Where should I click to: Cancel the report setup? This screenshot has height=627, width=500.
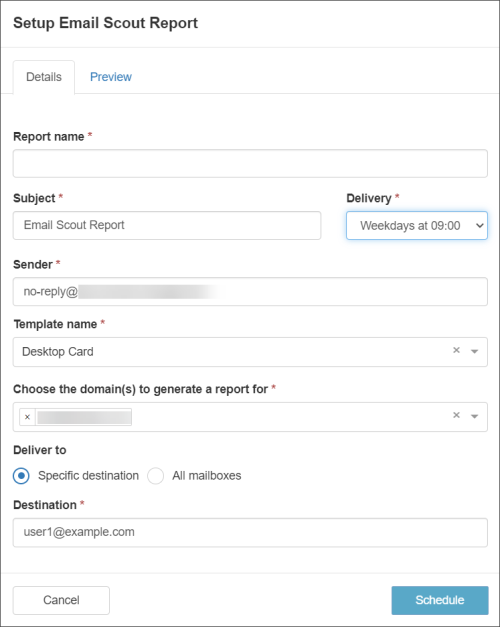pyautogui.click(x=61, y=600)
